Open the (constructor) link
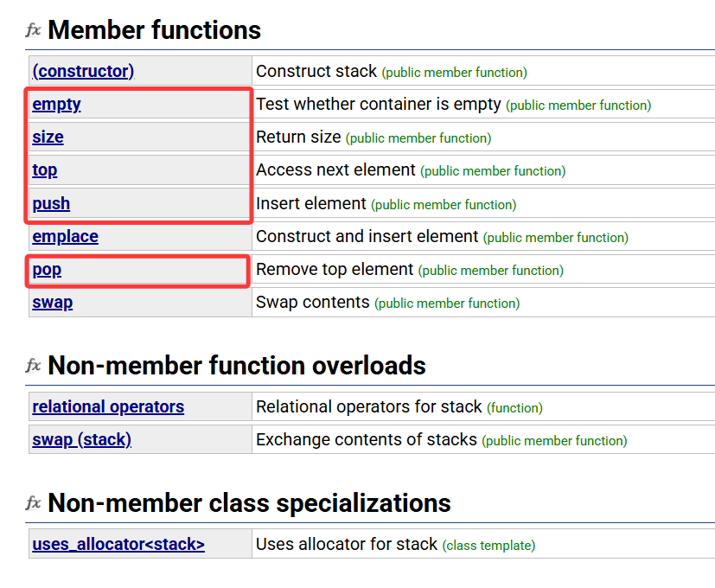715x588 pixels. coord(83,71)
